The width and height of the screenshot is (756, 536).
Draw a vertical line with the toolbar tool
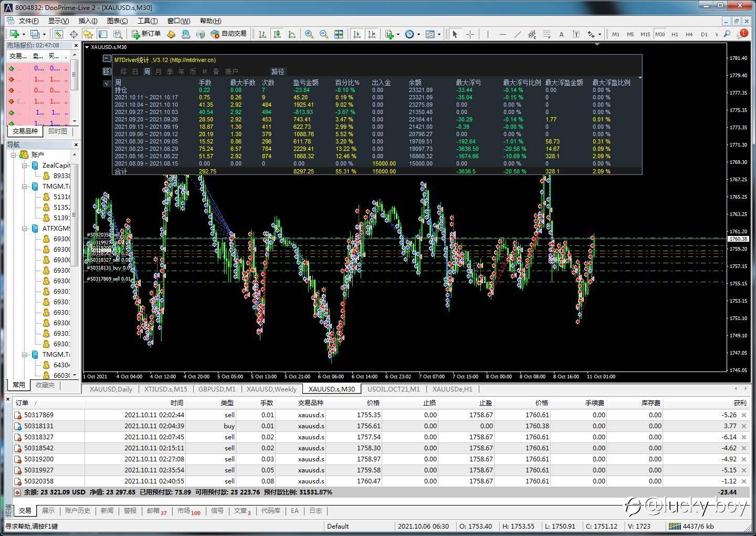pos(488,34)
